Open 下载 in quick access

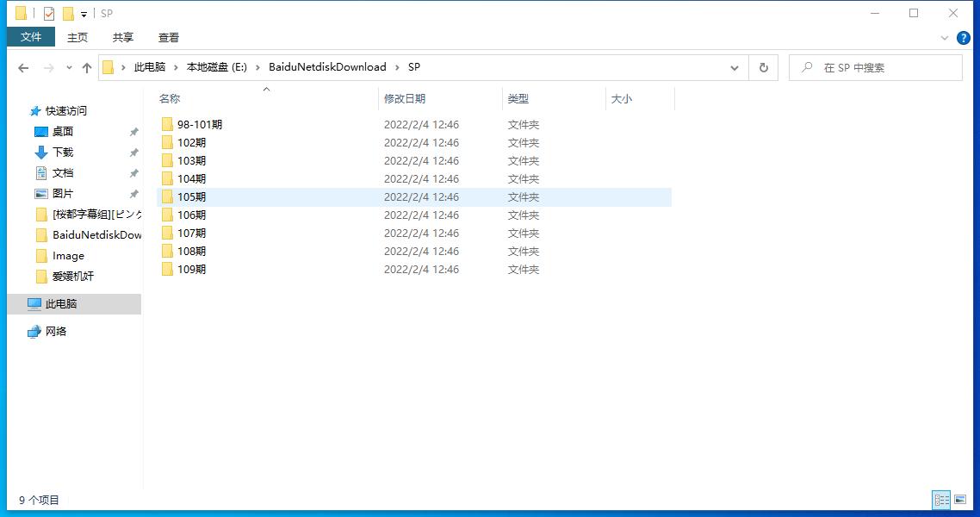click(x=63, y=152)
